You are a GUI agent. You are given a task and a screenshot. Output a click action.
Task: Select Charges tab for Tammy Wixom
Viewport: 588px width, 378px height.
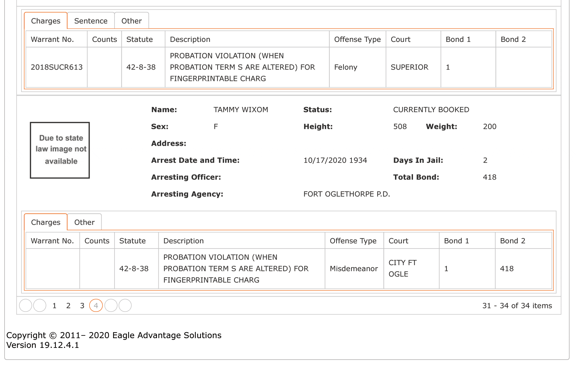pos(46,222)
